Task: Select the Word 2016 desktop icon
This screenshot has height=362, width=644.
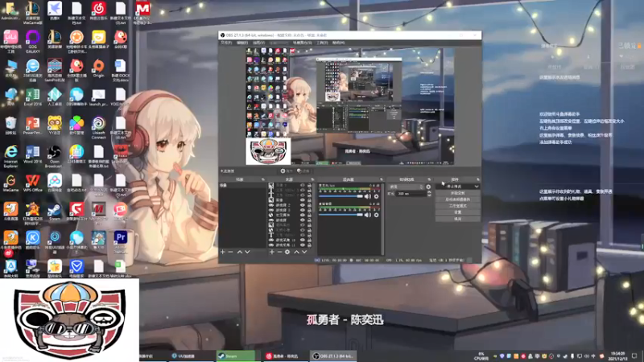Action: click(32, 155)
